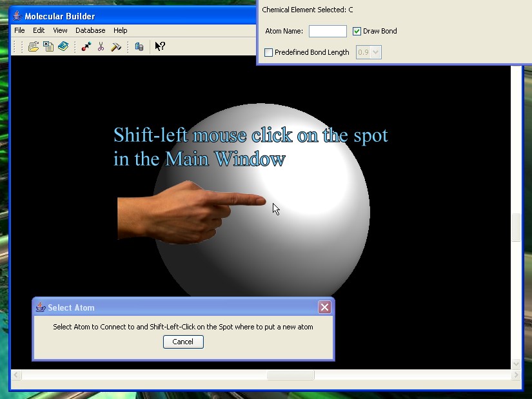Click the horizontal scrollbar right arrow
The height and width of the screenshot is (399, 532).
(516, 375)
